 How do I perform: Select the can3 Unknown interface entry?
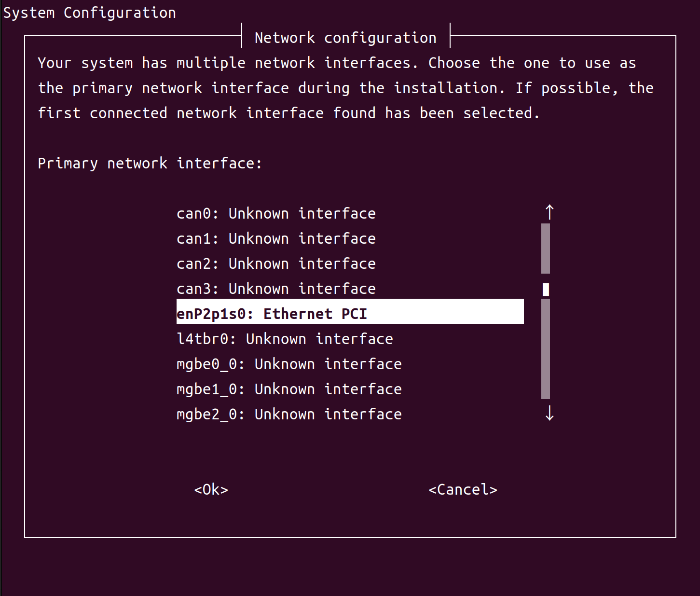point(276,289)
